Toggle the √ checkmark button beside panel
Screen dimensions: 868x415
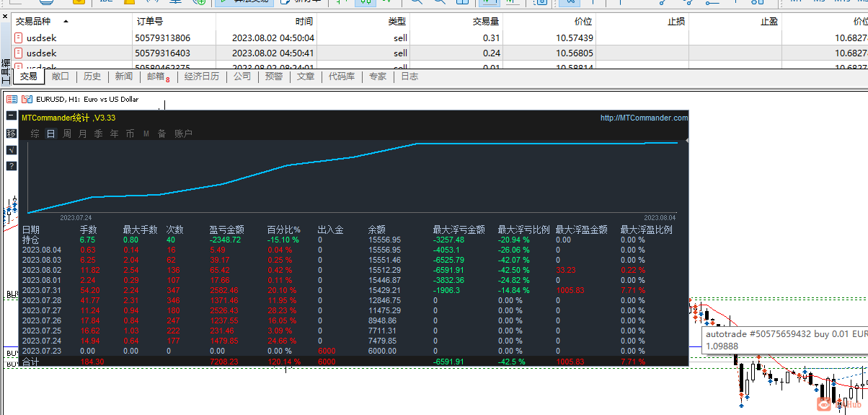(x=11, y=150)
